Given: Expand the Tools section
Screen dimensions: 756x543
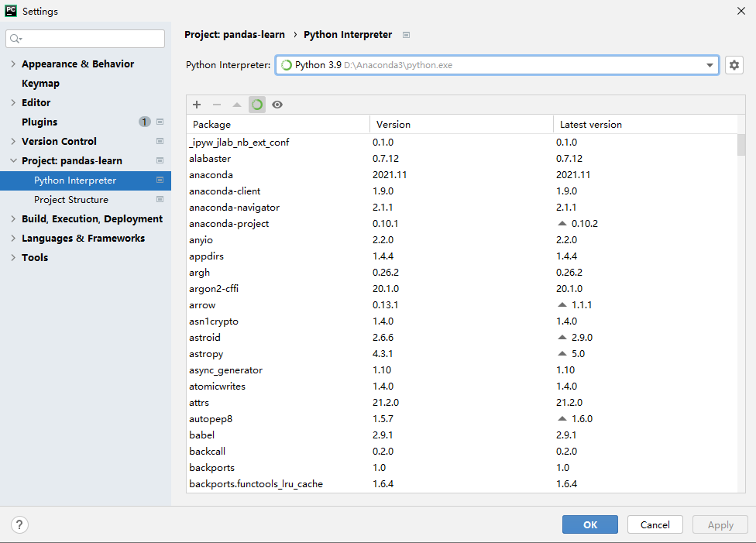Looking at the screenshot, I should coord(13,257).
